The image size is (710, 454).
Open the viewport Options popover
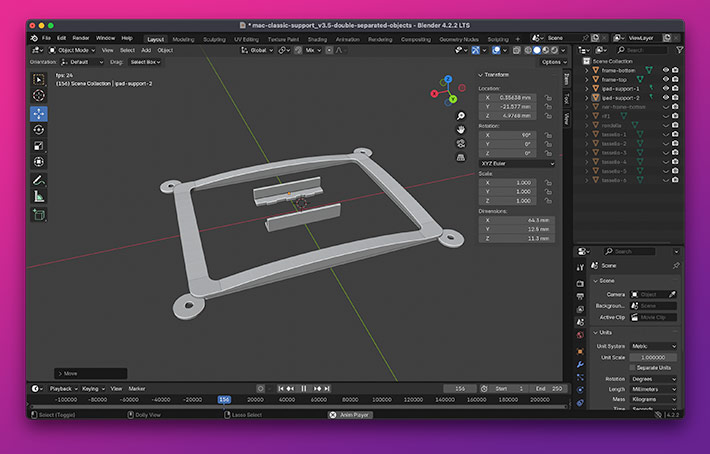pos(553,62)
